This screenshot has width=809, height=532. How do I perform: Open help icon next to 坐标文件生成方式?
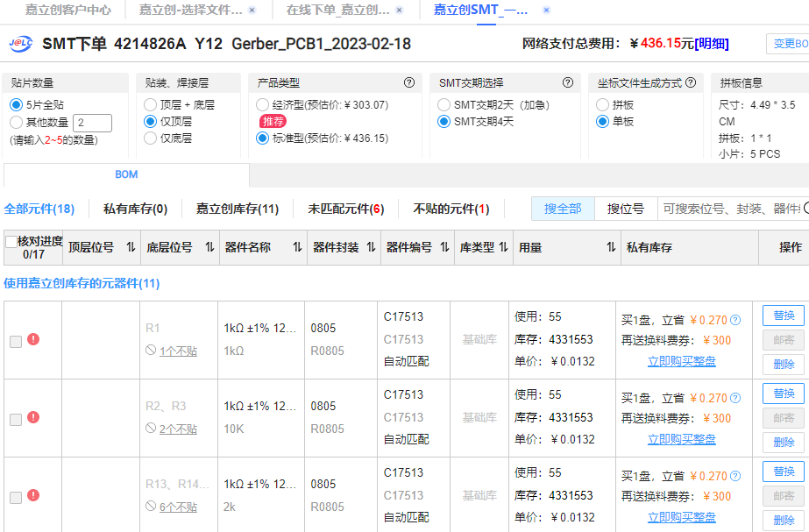691,82
